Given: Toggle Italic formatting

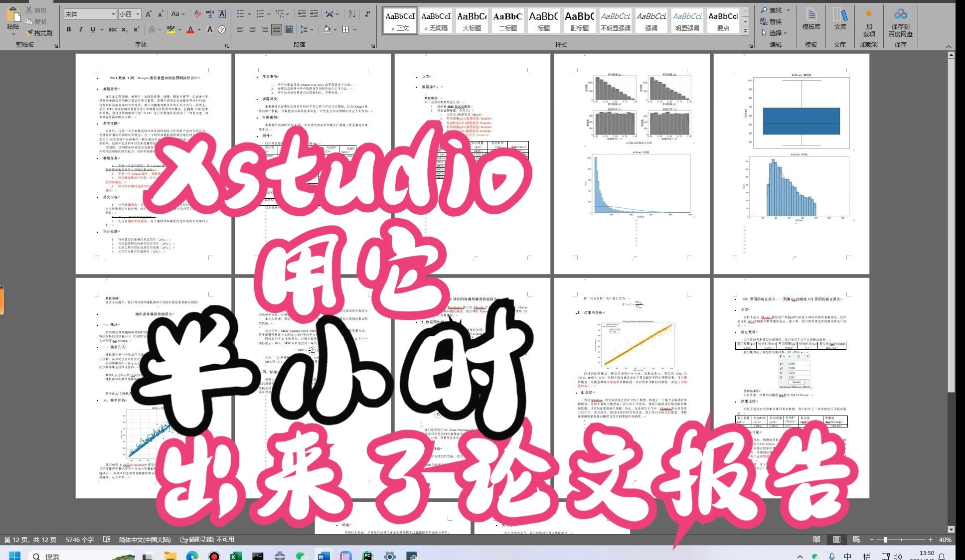Looking at the screenshot, I should [x=81, y=30].
